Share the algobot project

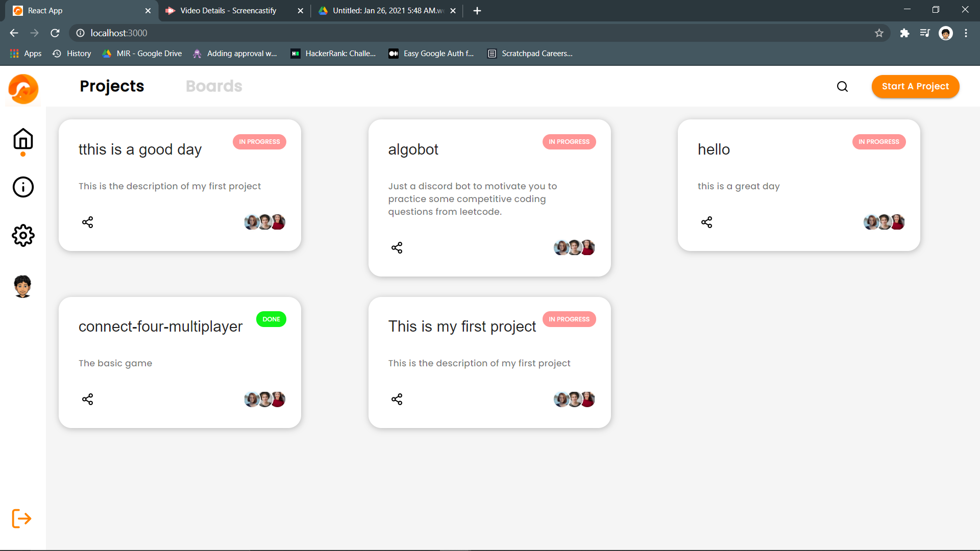pos(397,248)
